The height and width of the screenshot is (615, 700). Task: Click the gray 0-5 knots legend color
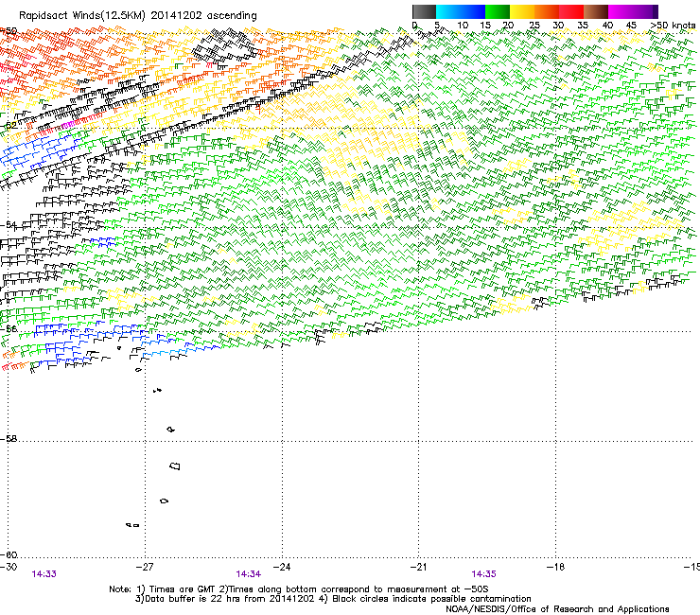coord(424,11)
